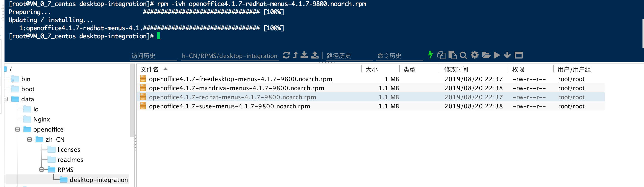Click root/root owner of freedesktop-menus row
The height and width of the screenshot is (187, 644).
(571, 79)
